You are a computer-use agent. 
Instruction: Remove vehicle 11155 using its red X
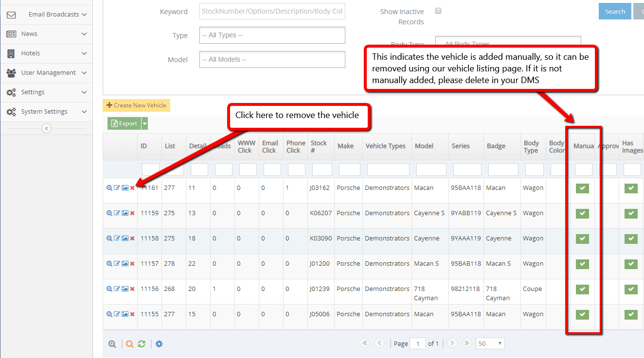pos(132,314)
